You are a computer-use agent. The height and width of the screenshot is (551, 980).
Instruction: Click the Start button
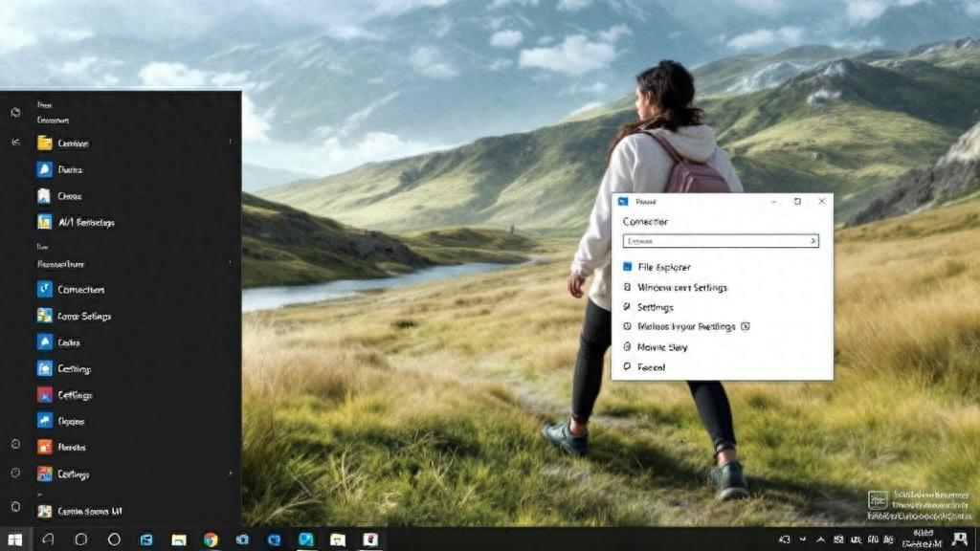tap(14, 540)
